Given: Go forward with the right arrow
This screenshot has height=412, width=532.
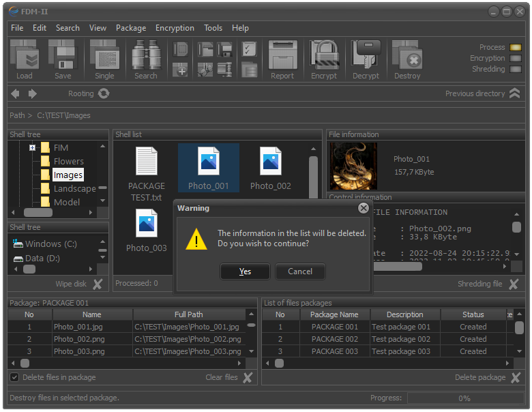Looking at the screenshot, I should pos(32,93).
